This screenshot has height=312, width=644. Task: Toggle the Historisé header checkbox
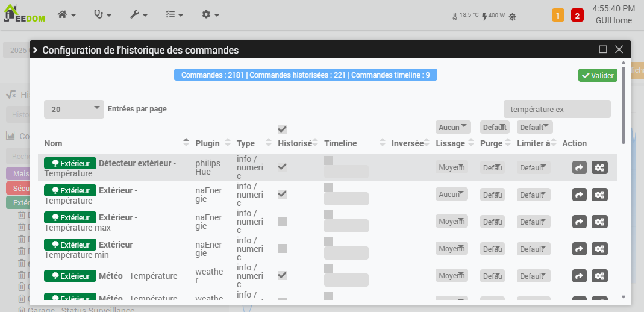tap(282, 129)
